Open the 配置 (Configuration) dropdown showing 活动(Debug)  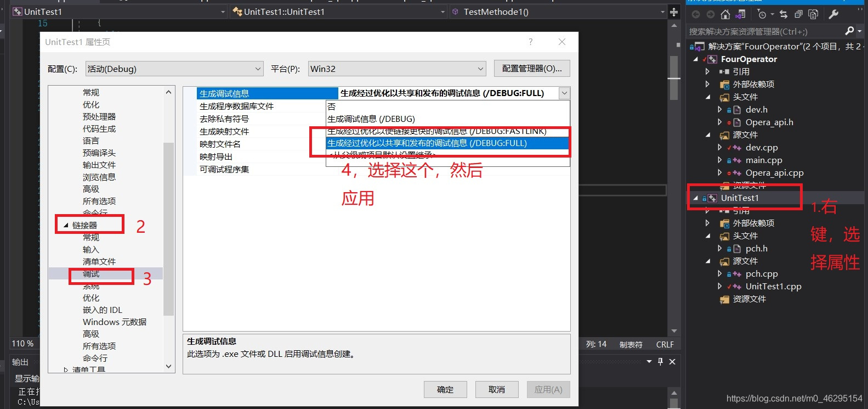(x=174, y=69)
